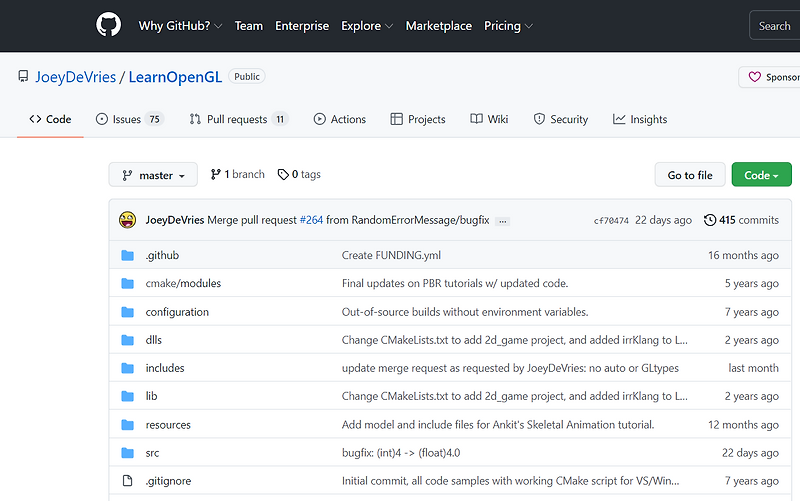Click the branch icon beside 1 branch
800x501 pixels.
(217, 174)
